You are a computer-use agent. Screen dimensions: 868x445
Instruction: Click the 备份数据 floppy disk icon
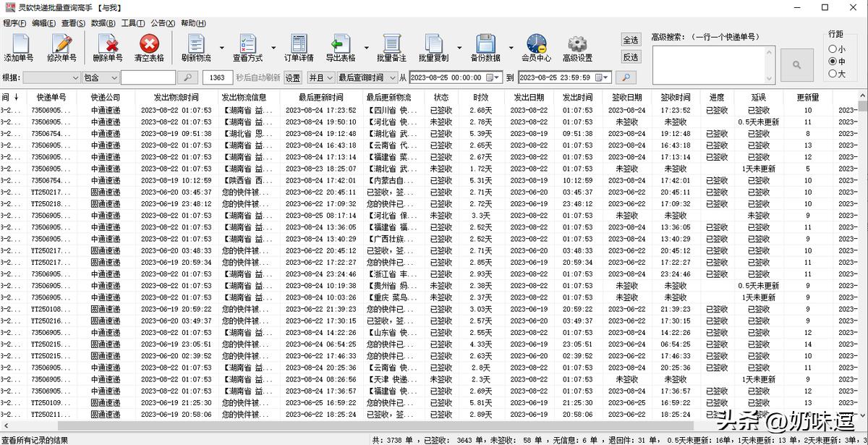tap(485, 48)
